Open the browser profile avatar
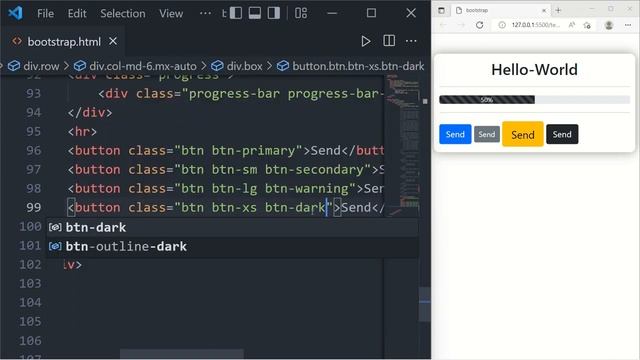Image resolution: width=640 pixels, height=360 pixels. [609, 25]
